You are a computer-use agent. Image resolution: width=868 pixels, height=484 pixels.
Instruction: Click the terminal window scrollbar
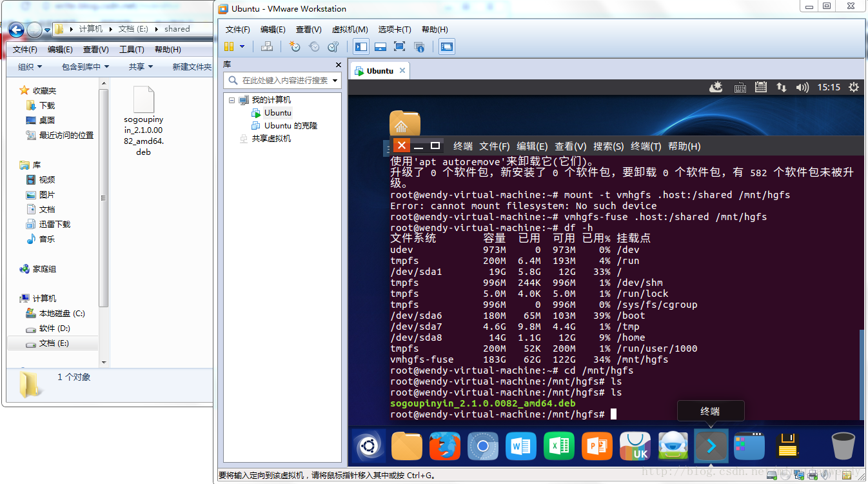point(861,374)
